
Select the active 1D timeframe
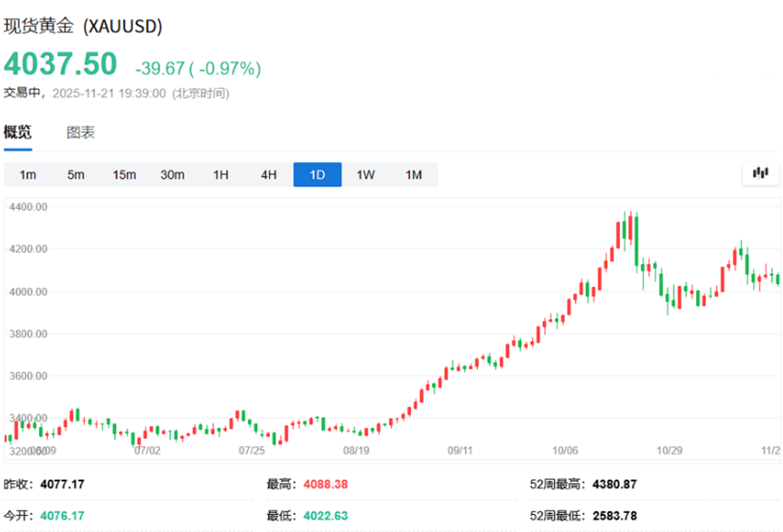[317, 175]
